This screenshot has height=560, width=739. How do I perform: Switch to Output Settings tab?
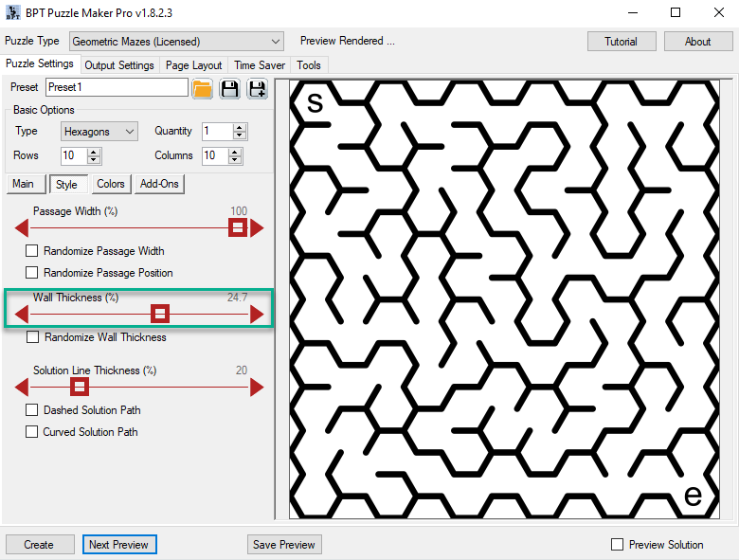point(119,65)
